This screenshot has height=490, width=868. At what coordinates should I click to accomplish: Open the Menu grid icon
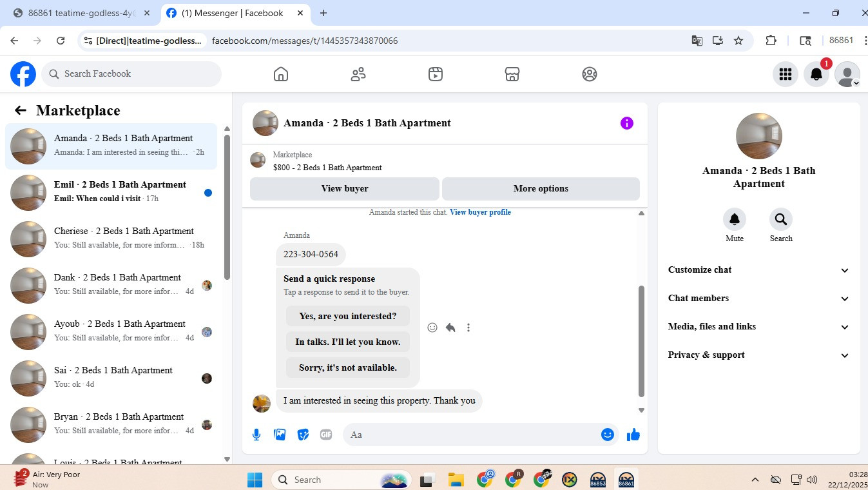coord(785,74)
